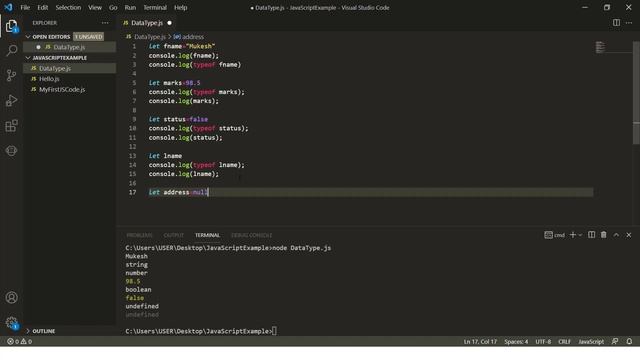Click the editor minimap preview
Screen dimensions: 640x360
pos(600,47)
